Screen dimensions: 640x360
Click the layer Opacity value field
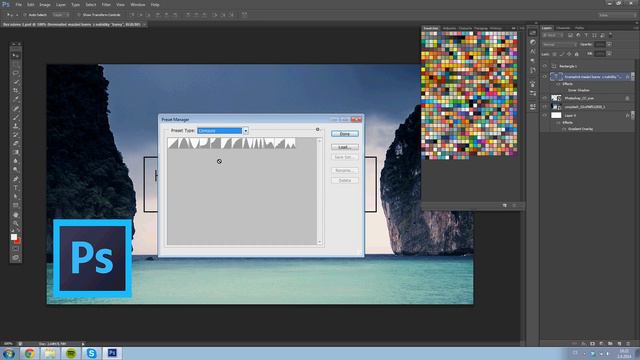pos(600,44)
